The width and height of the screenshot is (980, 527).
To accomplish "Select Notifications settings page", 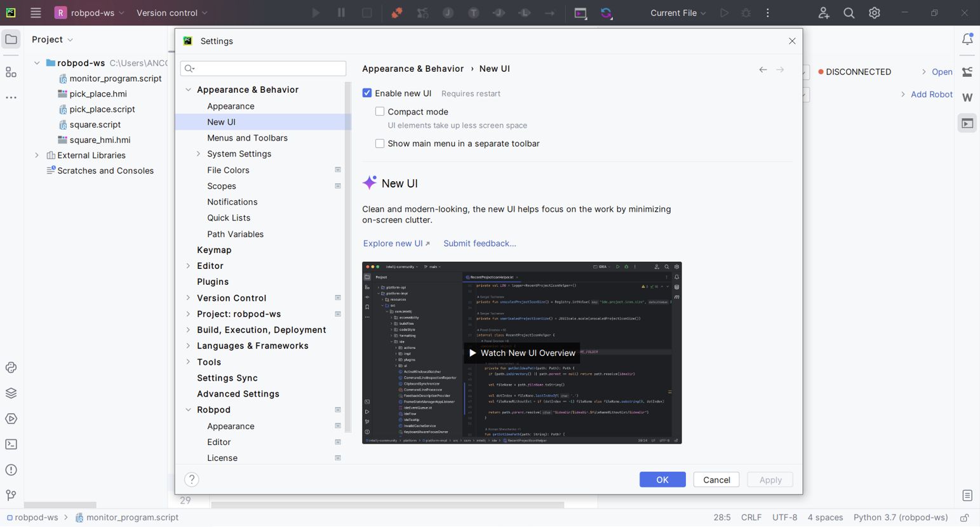I will click(232, 202).
